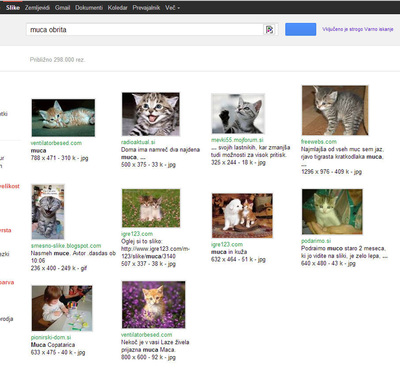Open the orange kitten in purple flowers thumbnail

point(153,305)
